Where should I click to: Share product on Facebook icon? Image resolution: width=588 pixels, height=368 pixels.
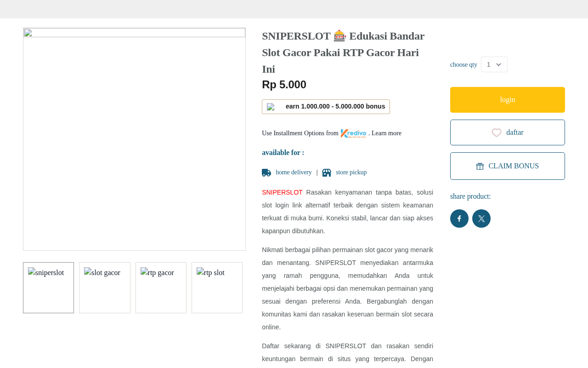459,218
